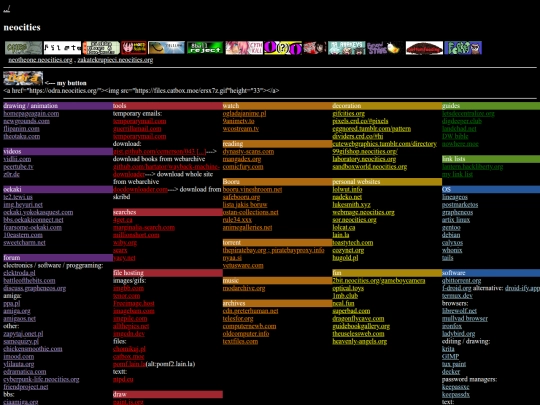Open fearsome-oekaki.com link
Screen dimensions: 540x405
point(32,227)
